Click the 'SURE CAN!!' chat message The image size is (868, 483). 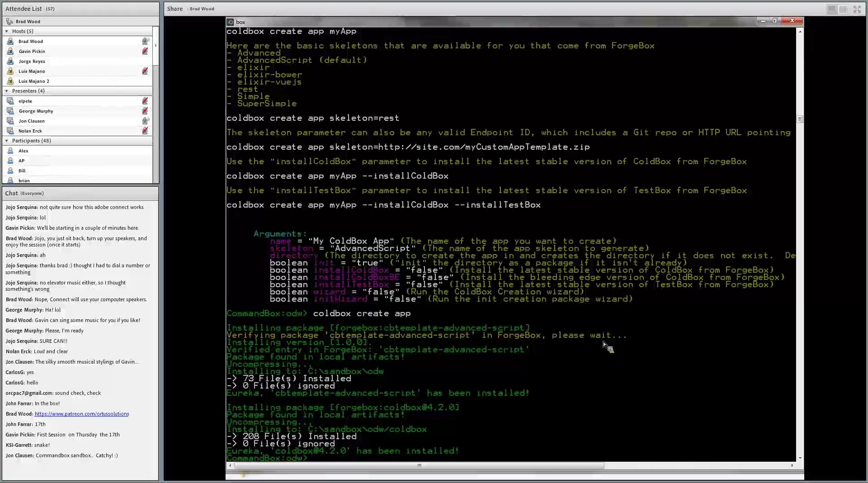pyautogui.click(x=53, y=341)
